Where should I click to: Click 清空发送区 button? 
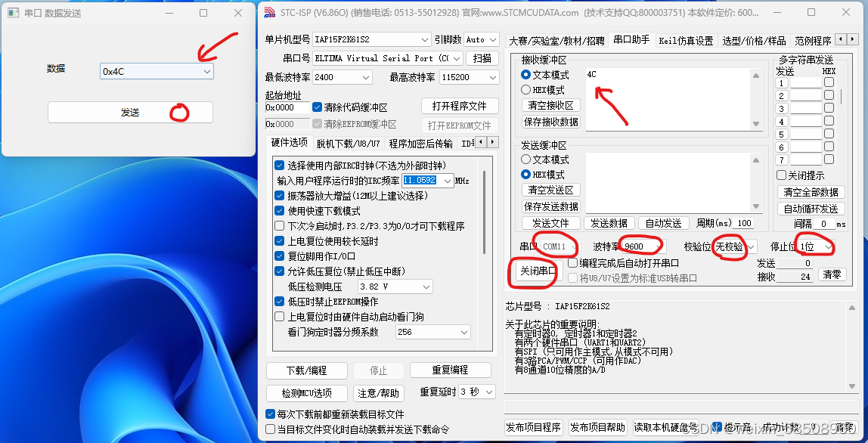[x=550, y=190]
